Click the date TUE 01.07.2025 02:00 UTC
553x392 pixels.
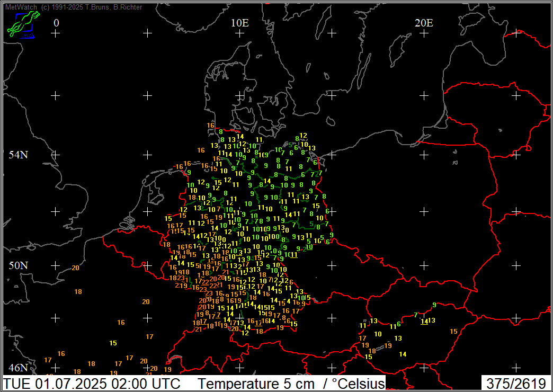[x=93, y=383]
